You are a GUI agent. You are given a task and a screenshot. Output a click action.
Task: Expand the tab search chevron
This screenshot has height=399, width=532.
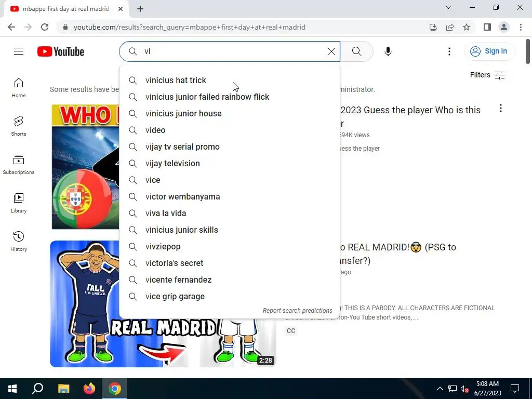pyautogui.click(x=448, y=7)
